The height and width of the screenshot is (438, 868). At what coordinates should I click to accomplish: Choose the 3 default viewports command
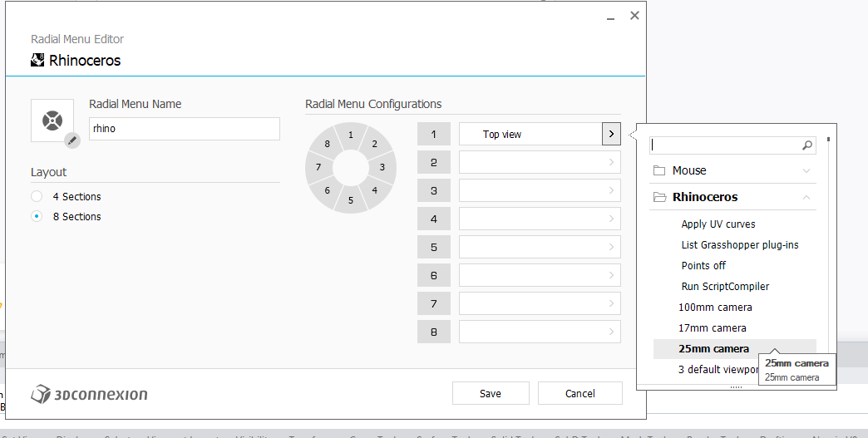click(718, 369)
